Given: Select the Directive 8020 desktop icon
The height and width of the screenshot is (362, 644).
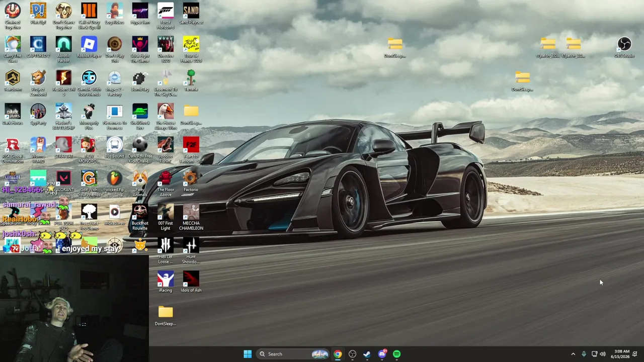Looking at the screenshot, I should pos(166,49).
